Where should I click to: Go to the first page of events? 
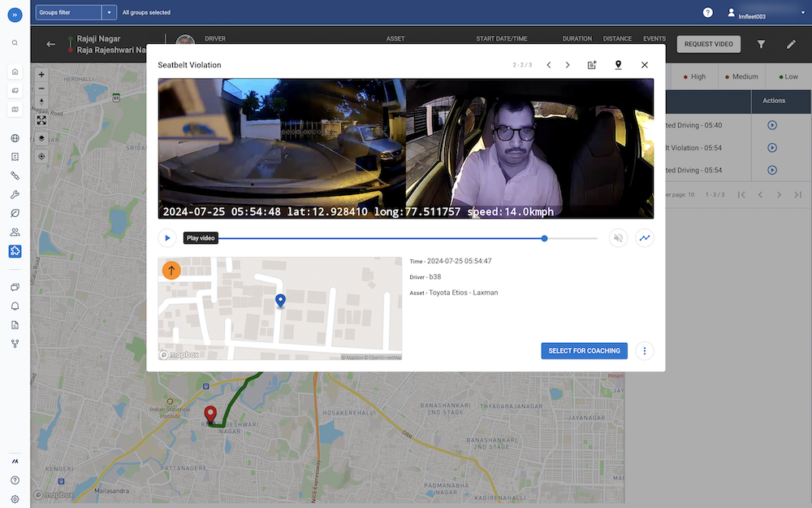741,194
